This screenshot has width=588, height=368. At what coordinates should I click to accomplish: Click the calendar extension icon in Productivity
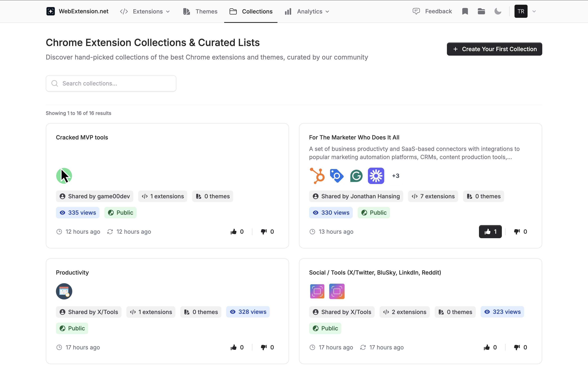[x=64, y=291]
